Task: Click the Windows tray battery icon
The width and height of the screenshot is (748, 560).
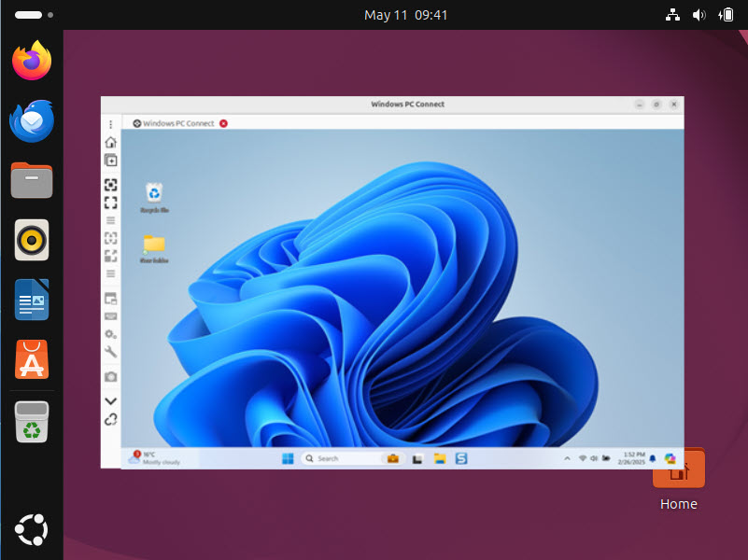Action: pos(606,458)
